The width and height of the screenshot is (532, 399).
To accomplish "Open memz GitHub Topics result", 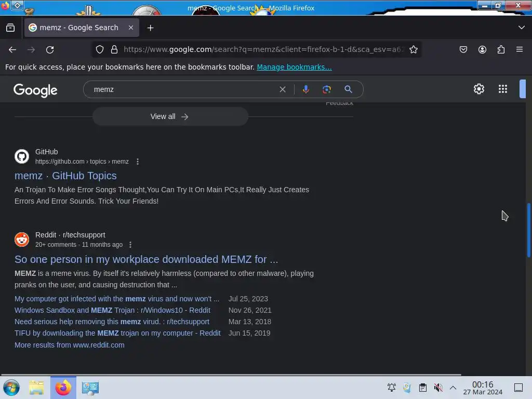I will click(65, 176).
